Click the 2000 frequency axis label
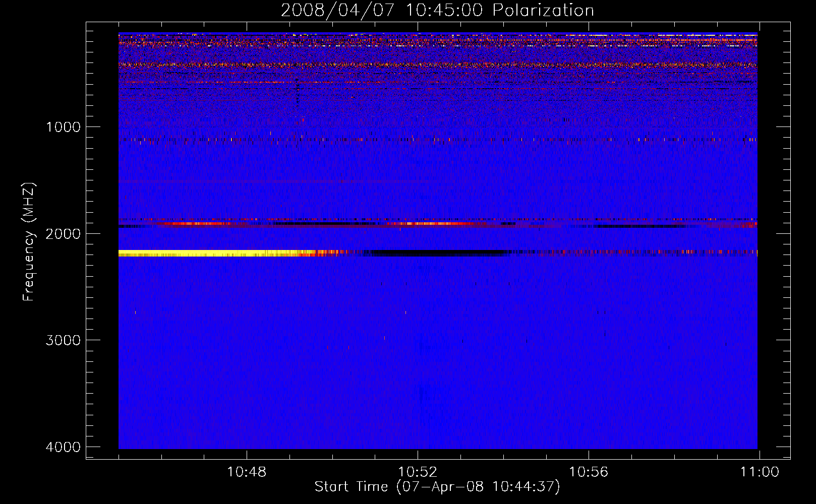 click(63, 234)
